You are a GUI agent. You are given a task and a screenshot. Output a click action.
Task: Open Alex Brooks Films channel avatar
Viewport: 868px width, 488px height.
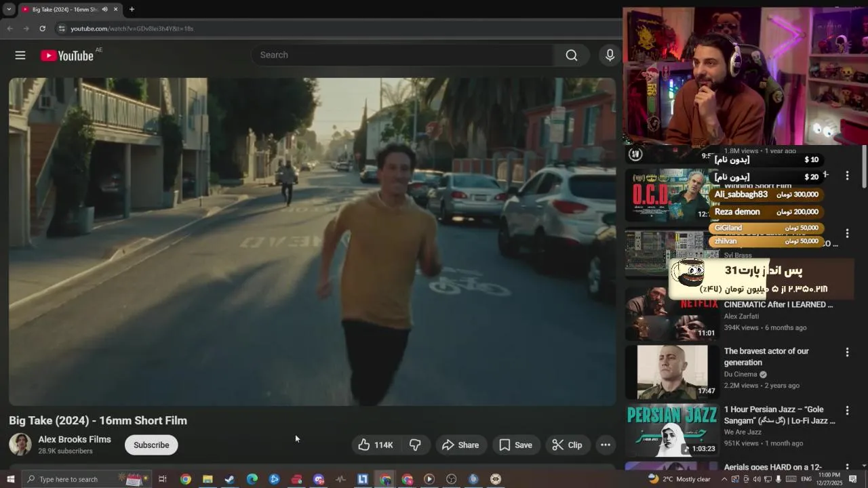tap(20, 445)
